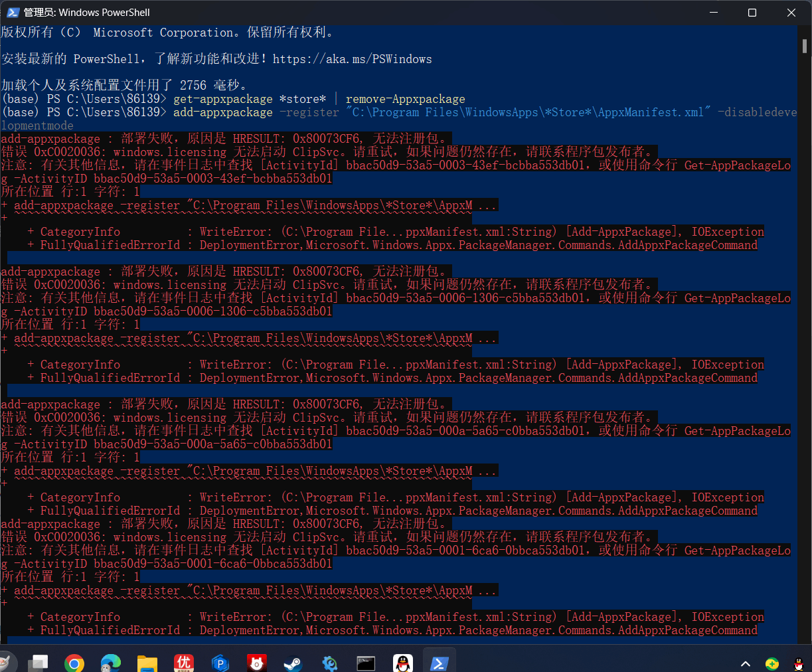Expand hidden system tray icons chevron
This screenshot has width=812, height=672.
pos(746,663)
